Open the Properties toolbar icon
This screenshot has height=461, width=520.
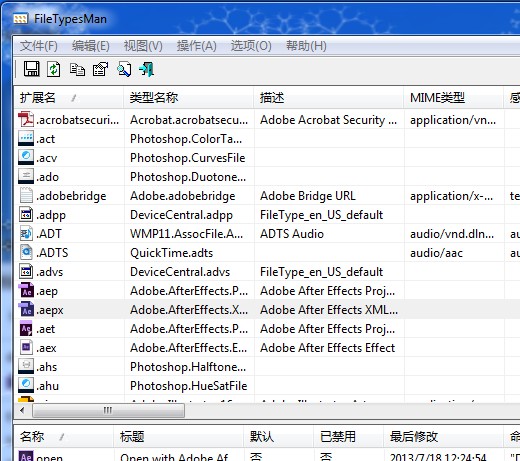click(x=100, y=69)
